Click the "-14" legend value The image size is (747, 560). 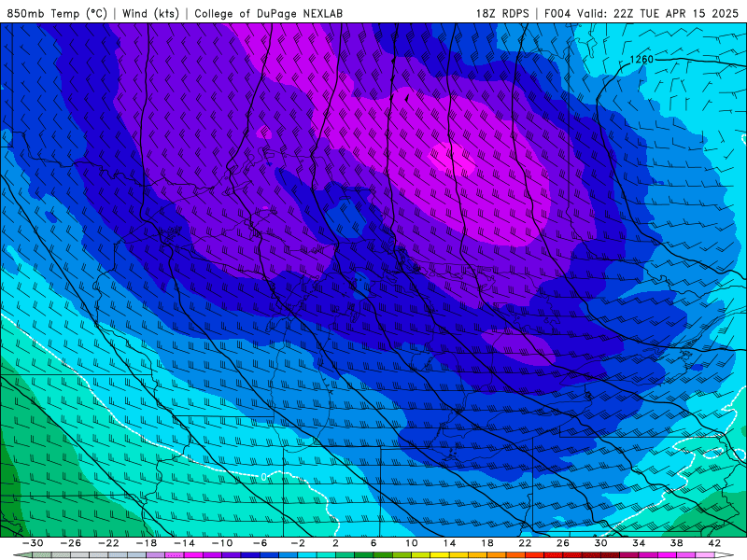click(x=184, y=543)
